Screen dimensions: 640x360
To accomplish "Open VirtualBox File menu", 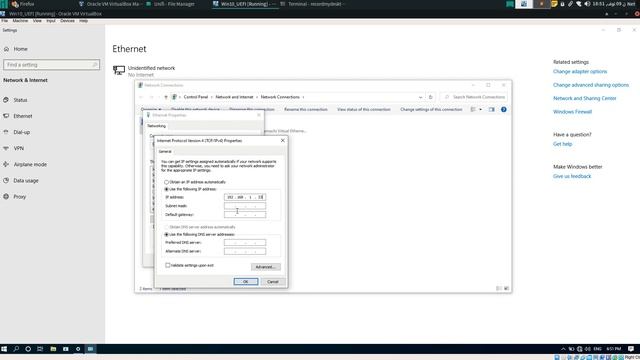I will (x=4, y=21).
